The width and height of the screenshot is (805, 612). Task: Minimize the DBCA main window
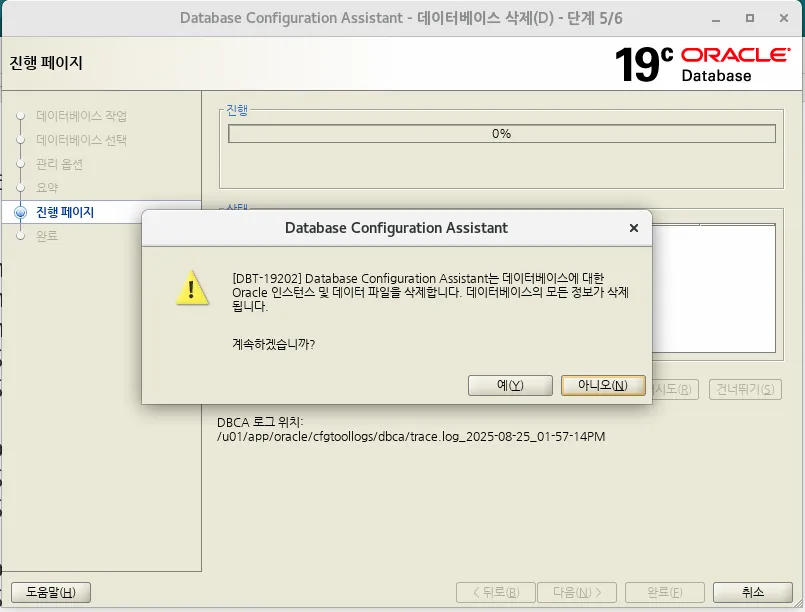pos(716,18)
